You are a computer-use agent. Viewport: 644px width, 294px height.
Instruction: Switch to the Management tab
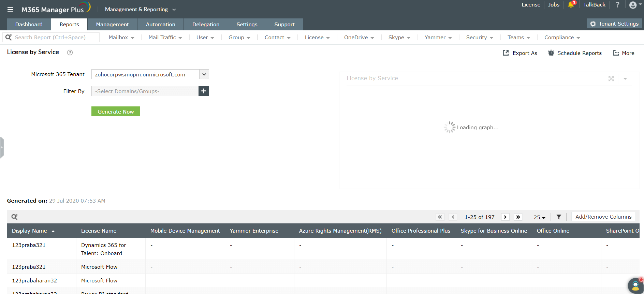(x=112, y=25)
